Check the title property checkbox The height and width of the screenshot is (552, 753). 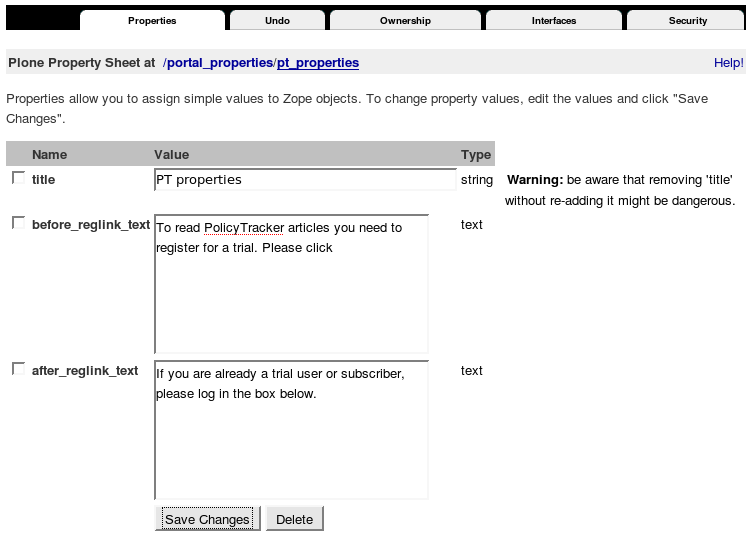point(18,178)
